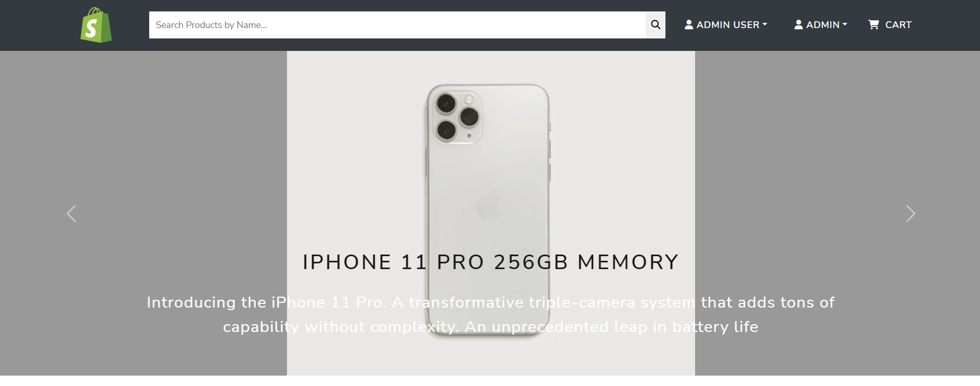This screenshot has width=980, height=386.
Task: Open the ADMIN menu
Action: pos(821,24)
